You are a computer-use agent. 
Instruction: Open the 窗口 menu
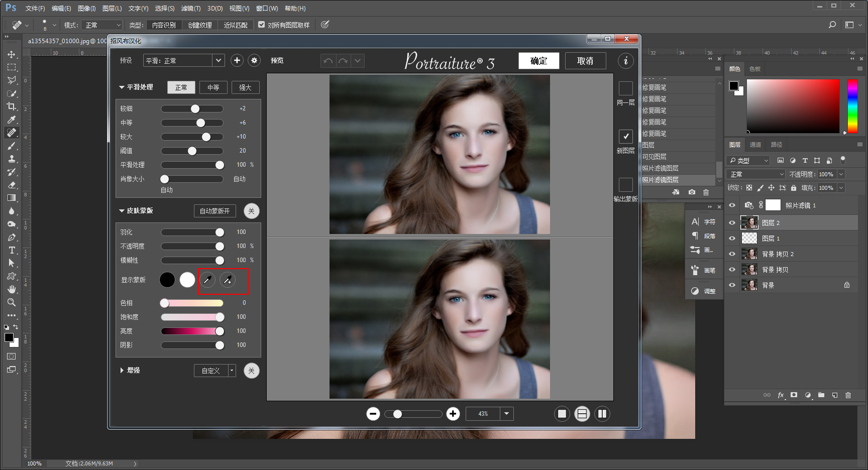[267, 9]
